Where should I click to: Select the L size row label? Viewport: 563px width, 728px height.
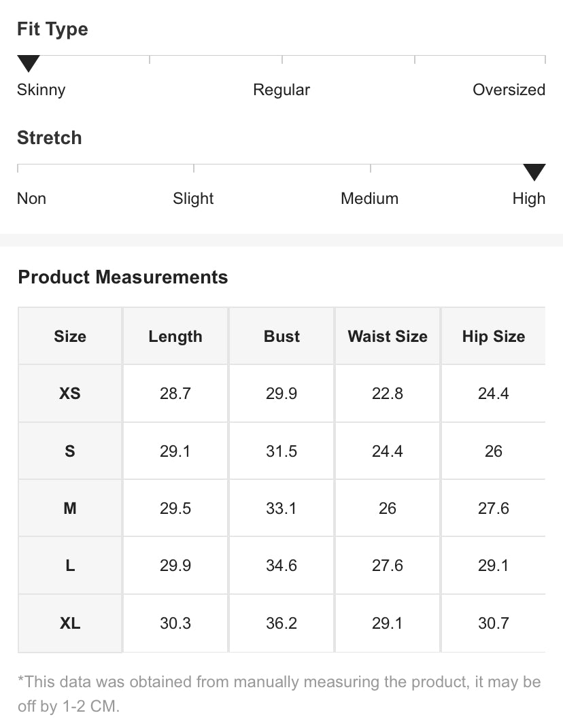(x=70, y=566)
